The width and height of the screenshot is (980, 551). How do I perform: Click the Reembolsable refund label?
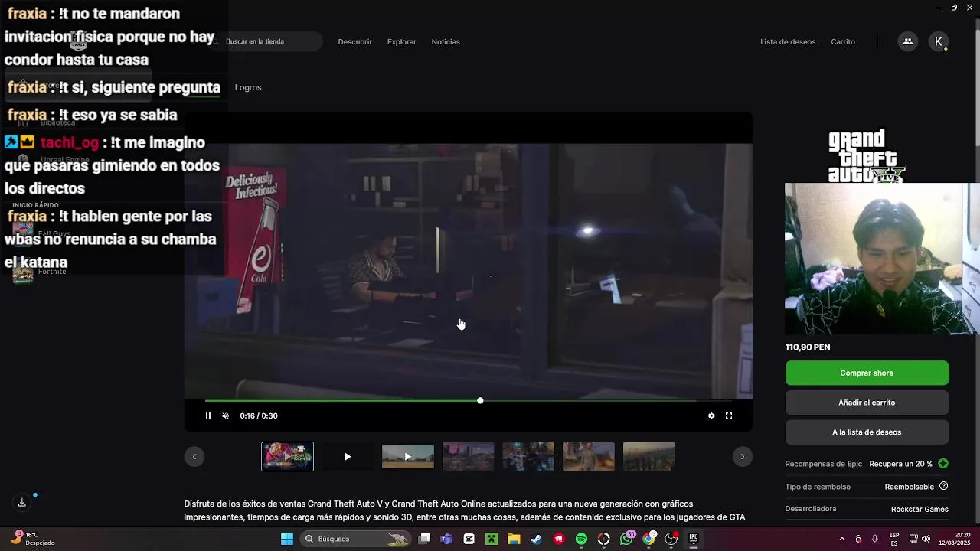(x=910, y=487)
